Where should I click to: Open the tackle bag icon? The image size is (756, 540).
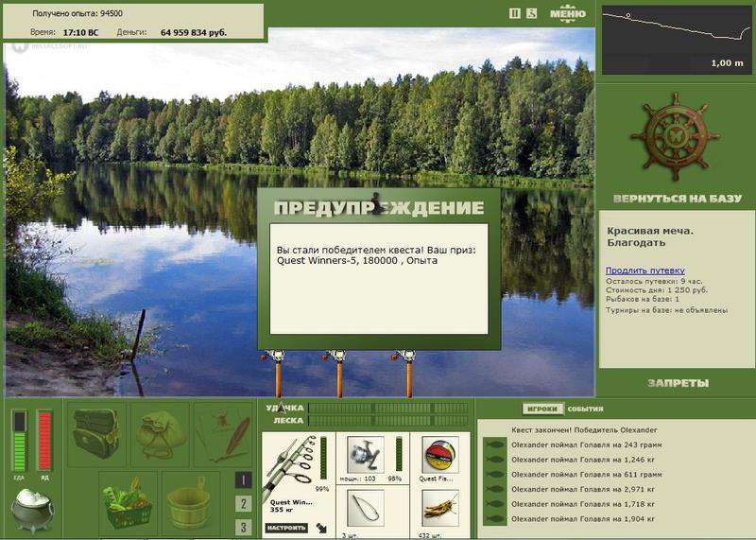pyautogui.click(x=96, y=433)
